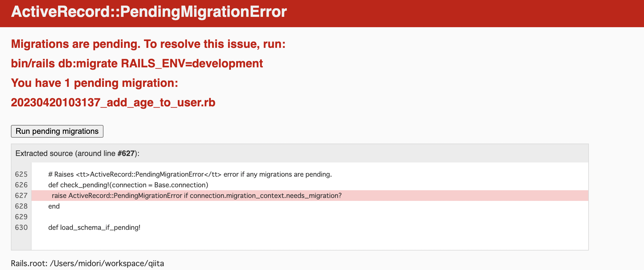Click the 'def load_schema_if_pending!' source line

click(94, 227)
